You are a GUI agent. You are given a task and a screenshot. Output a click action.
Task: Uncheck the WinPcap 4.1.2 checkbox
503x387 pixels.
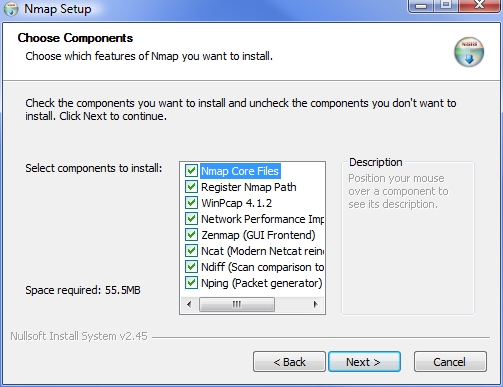click(191, 203)
